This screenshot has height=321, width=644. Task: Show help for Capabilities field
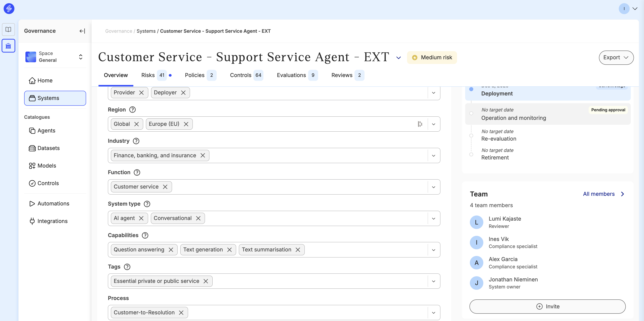coord(145,235)
